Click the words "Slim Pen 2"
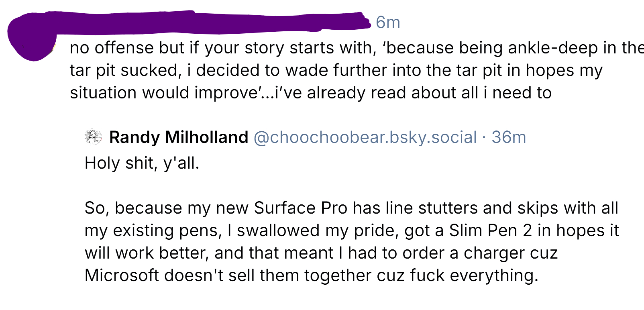The image size is (644, 310). [x=490, y=230]
